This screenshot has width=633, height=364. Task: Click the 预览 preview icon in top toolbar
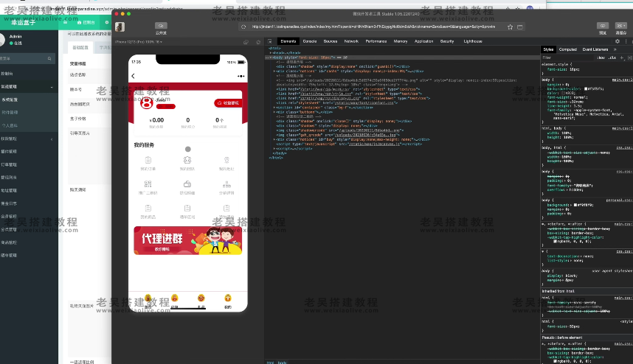pyautogui.click(x=603, y=27)
